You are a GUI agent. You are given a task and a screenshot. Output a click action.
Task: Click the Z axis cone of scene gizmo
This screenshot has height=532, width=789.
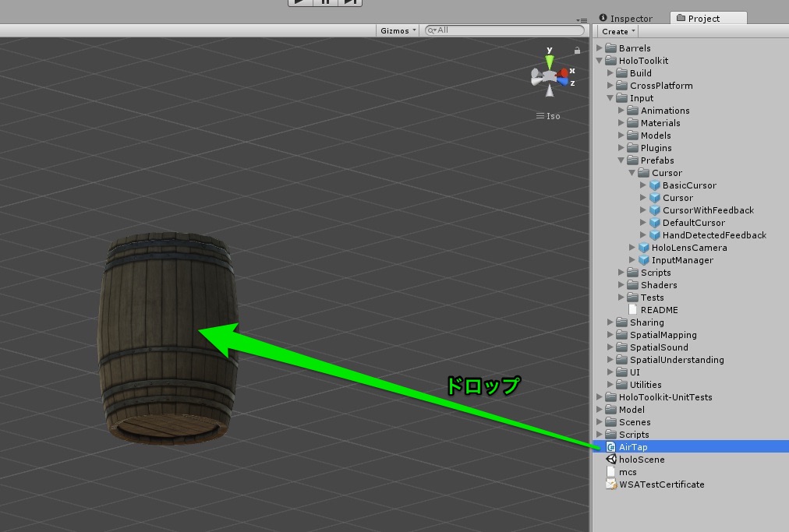pyautogui.click(x=562, y=82)
